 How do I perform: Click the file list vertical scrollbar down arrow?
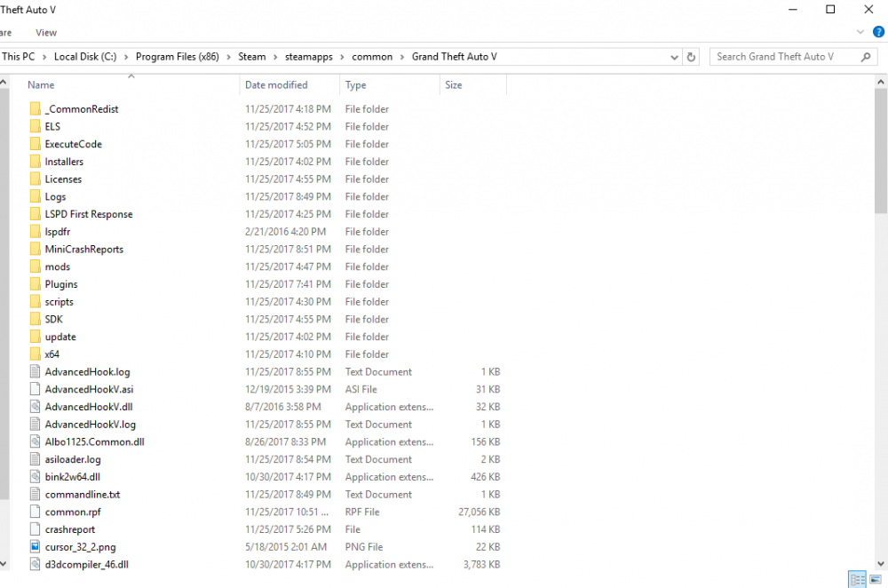click(881, 564)
